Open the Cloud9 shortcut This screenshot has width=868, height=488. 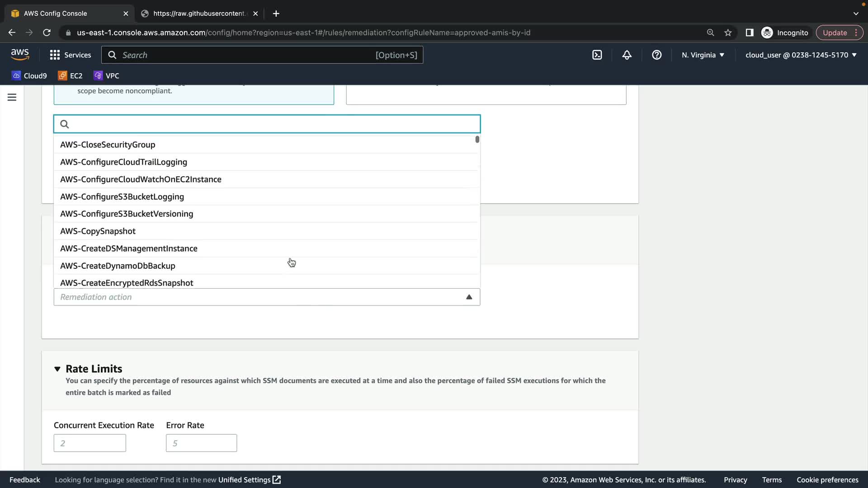click(29, 76)
